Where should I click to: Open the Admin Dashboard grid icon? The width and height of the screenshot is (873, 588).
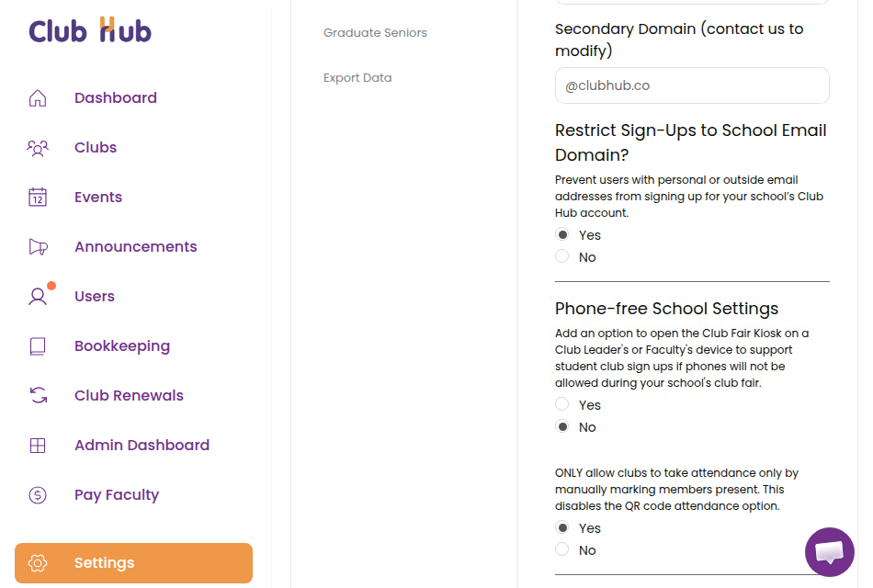[37, 445]
